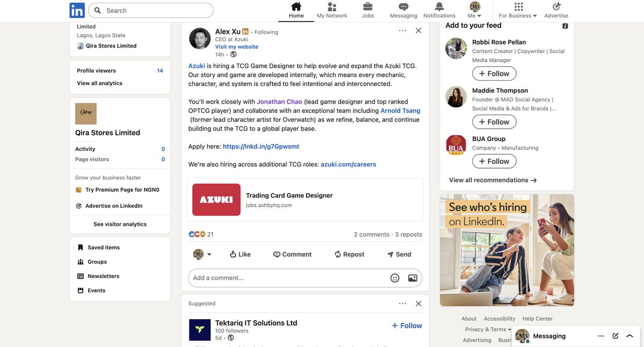Viewport: 644px width, 347px height.
Task: Follow BUA Group
Action: (494, 161)
